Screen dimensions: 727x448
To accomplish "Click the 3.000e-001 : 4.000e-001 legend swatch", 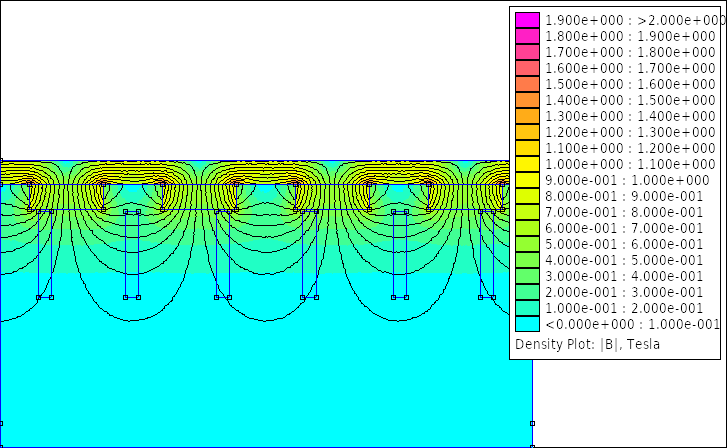I will click(527, 276).
